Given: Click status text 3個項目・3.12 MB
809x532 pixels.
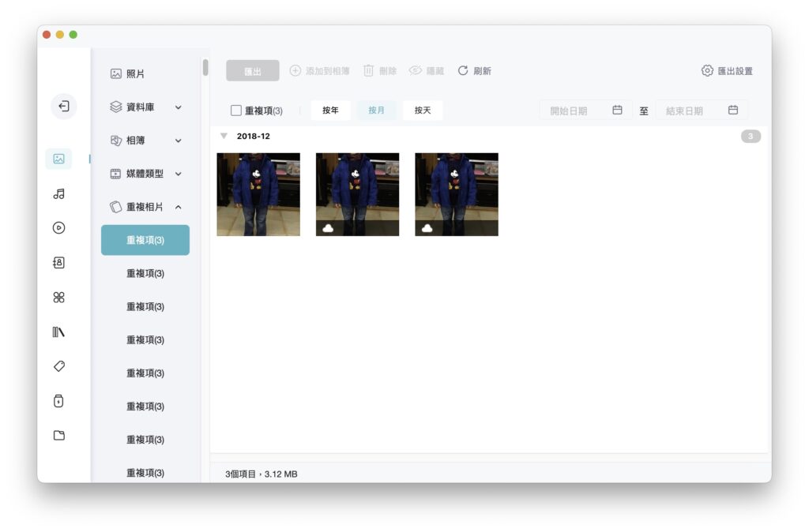Looking at the screenshot, I should [x=261, y=474].
